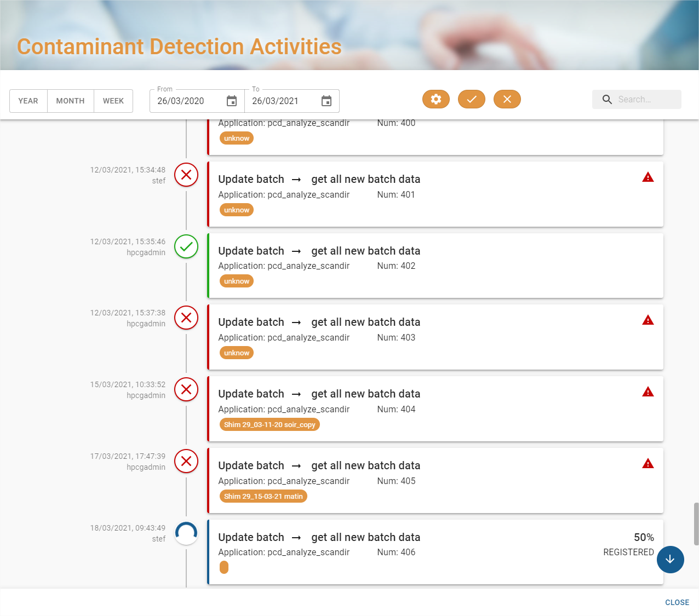Image resolution: width=699 pixels, height=616 pixels.
Task: Select the MONTH range toggle
Action: (71, 101)
